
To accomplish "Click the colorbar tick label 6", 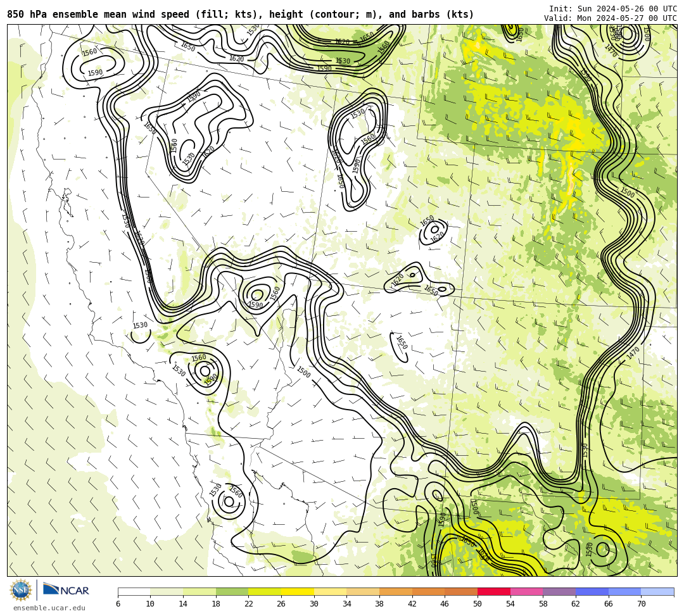I will [118, 604].
